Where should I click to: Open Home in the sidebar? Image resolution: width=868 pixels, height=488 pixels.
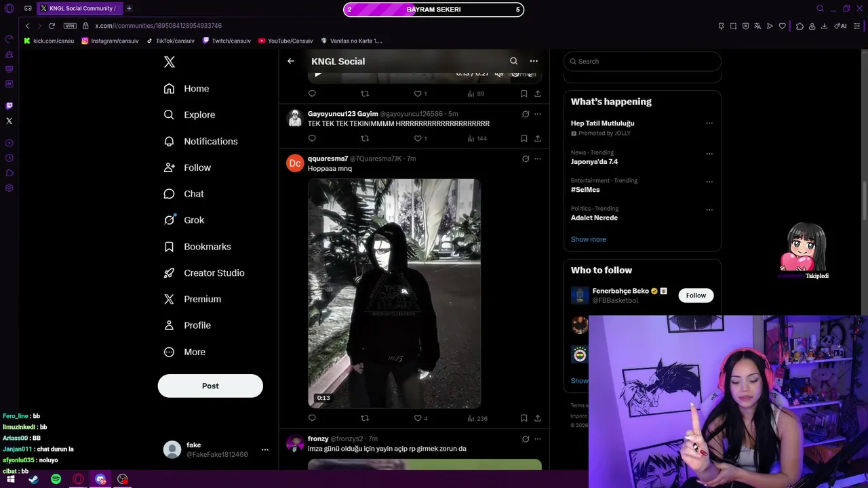click(x=186, y=89)
